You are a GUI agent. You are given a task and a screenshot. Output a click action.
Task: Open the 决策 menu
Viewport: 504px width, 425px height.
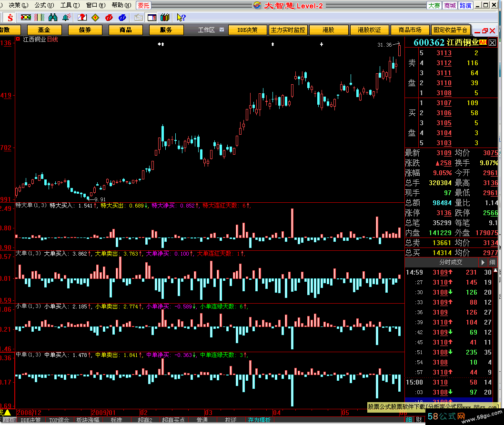click(18, 5)
